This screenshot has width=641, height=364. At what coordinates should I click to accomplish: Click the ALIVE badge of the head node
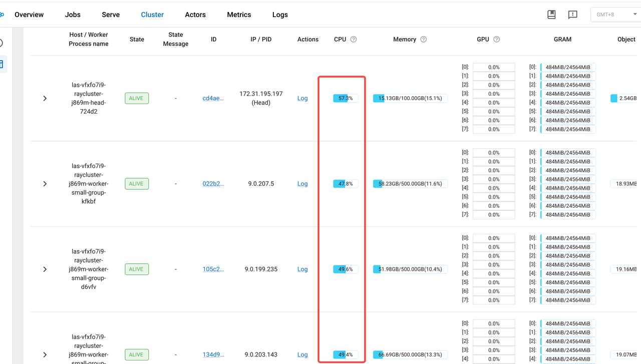click(137, 98)
